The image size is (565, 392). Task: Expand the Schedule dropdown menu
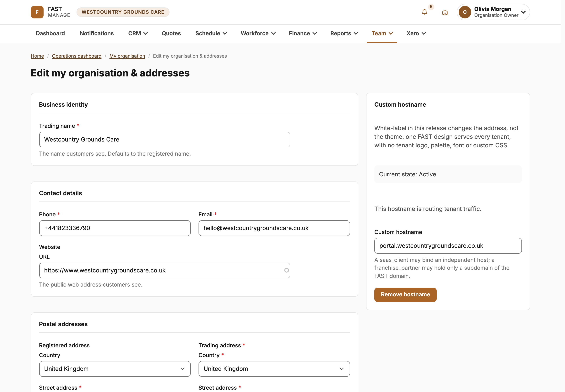click(x=211, y=33)
